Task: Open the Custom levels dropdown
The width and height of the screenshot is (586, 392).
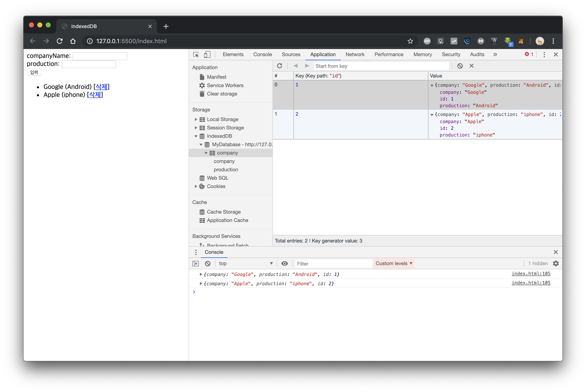Action: coord(394,263)
